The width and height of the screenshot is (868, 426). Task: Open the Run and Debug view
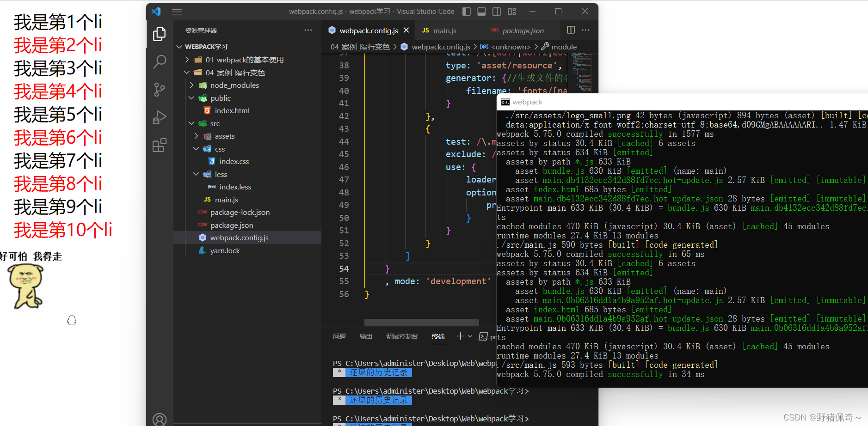coord(160,117)
